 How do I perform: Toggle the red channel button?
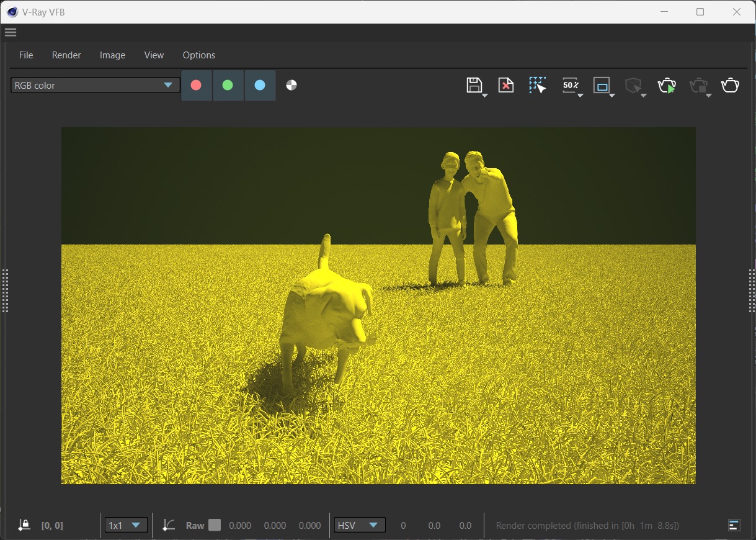click(x=196, y=86)
